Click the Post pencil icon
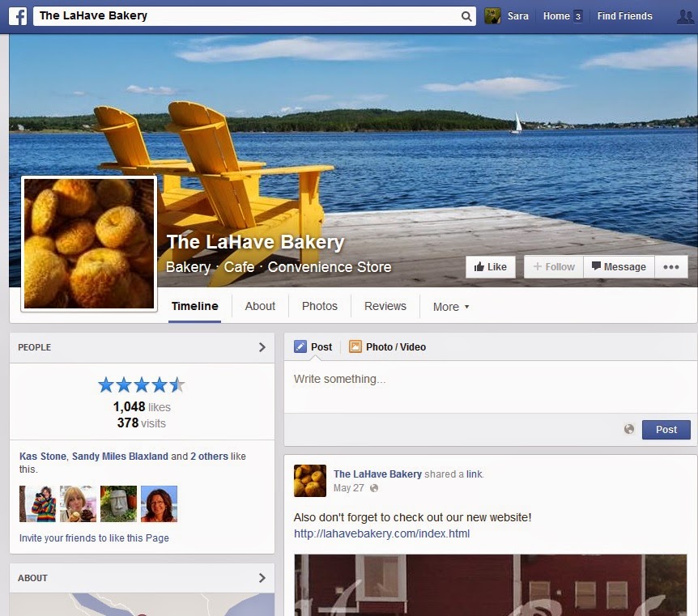The width and height of the screenshot is (698, 616). (300, 346)
